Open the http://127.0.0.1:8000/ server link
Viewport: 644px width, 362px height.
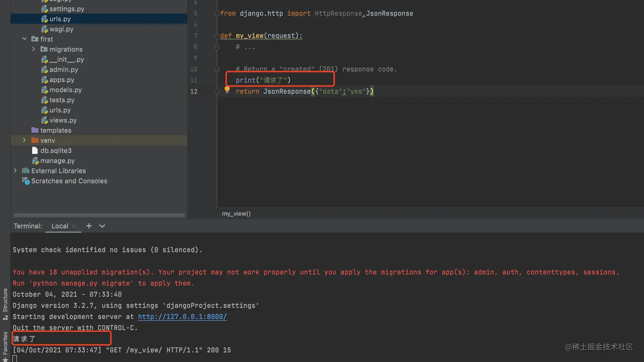click(182, 317)
